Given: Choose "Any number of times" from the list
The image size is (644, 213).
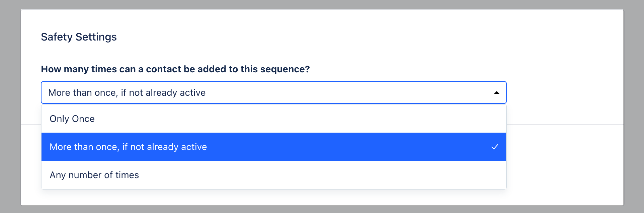Looking at the screenshot, I should pos(94,175).
